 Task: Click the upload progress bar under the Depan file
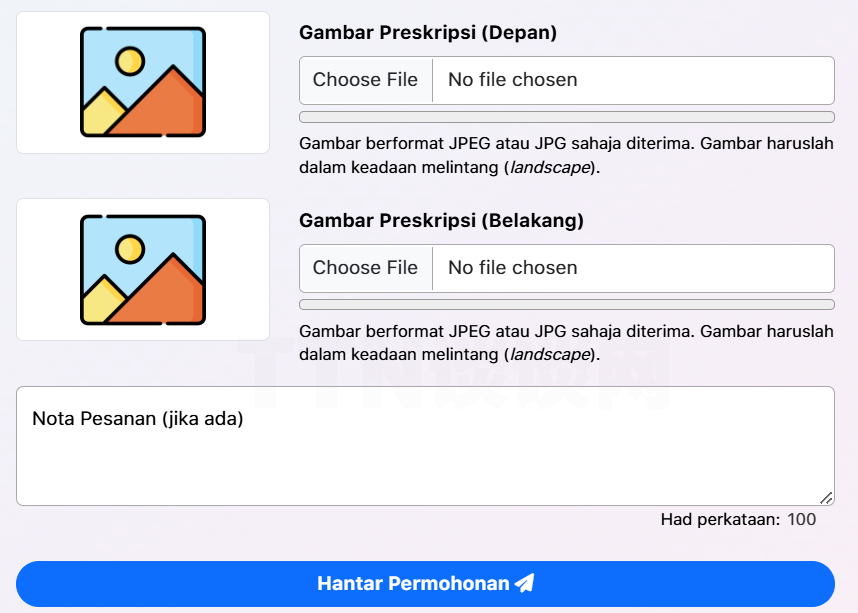[x=567, y=117]
